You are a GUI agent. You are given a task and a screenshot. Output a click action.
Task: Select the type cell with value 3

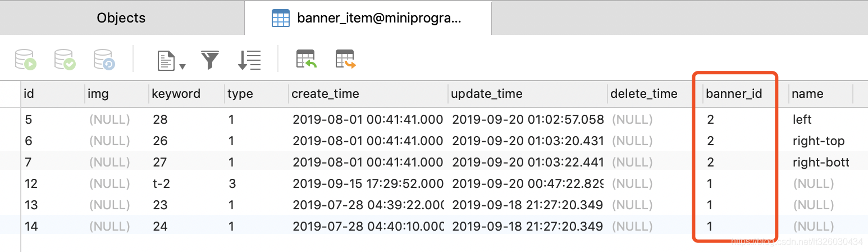coord(232,184)
